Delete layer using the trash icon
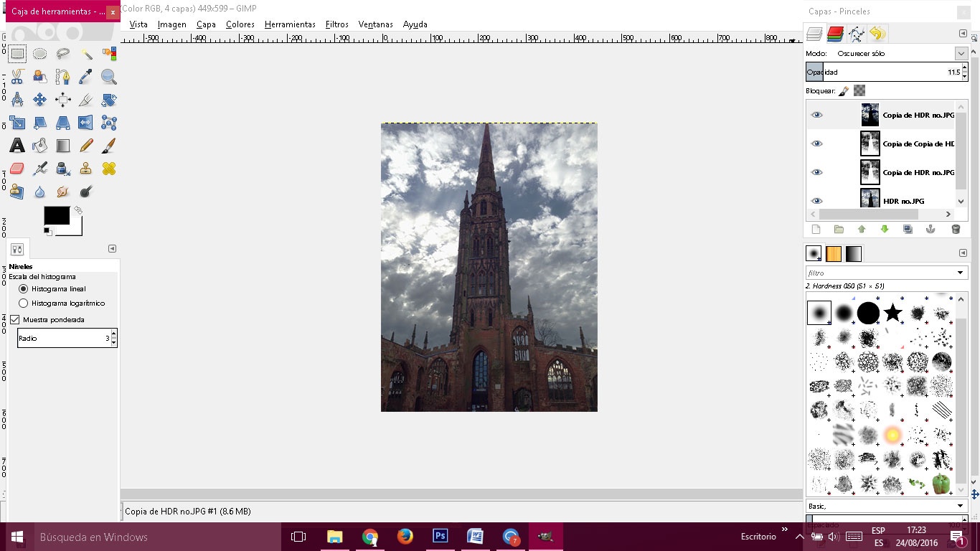This screenshot has width=980, height=551. click(955, 230)
